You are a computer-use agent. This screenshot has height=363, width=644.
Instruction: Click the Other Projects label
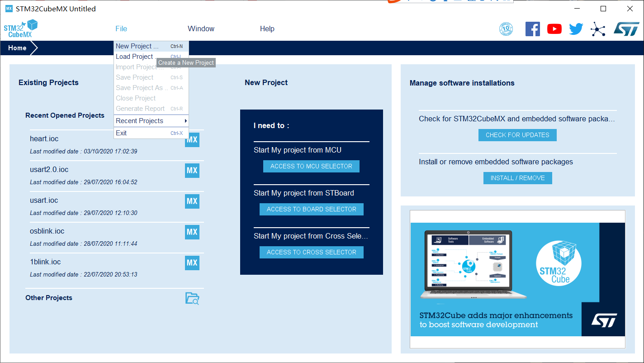pos(49,298)
